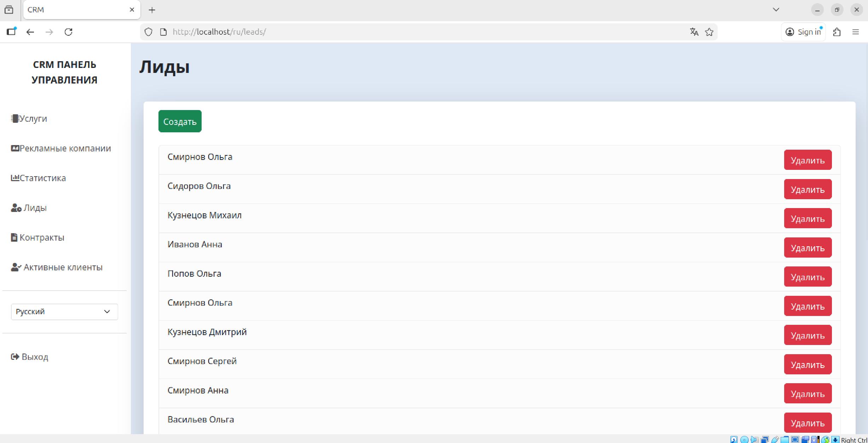Open lead Смирнов Сергей
868x443 pixels.
pyautogui.click(x=202, y=361)
